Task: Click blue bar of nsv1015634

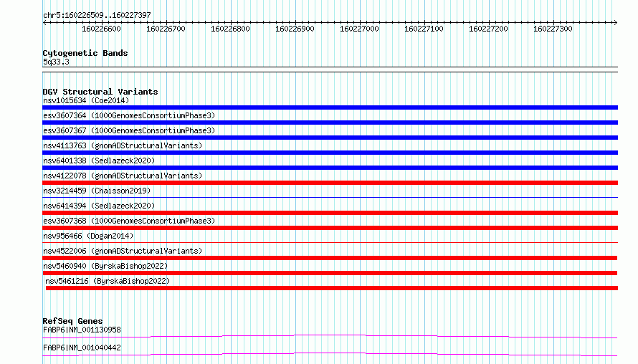Action: [330, 107]
